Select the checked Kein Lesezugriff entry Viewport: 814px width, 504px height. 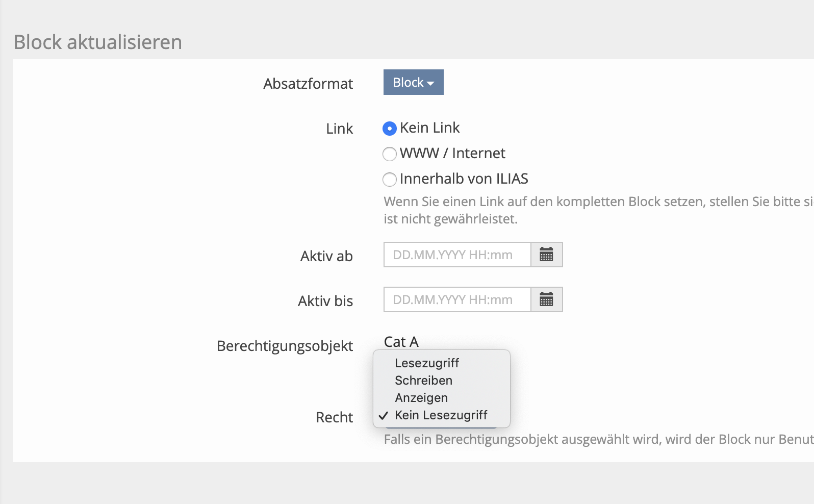(x=441, y=415)
